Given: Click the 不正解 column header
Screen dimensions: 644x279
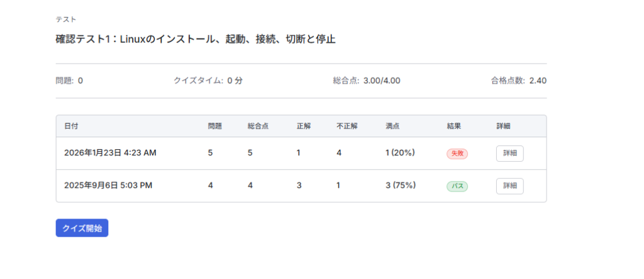Looking at the screenshot, I should click(347, 126).
